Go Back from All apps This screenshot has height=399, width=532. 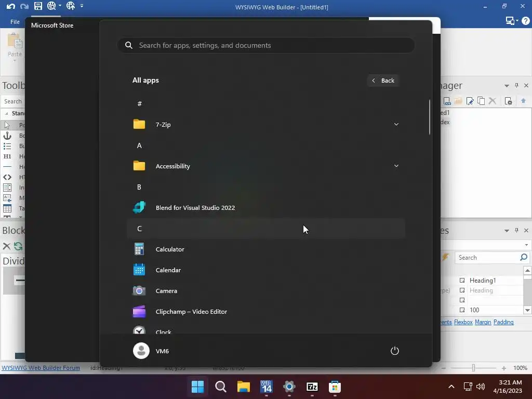(383, 81)
